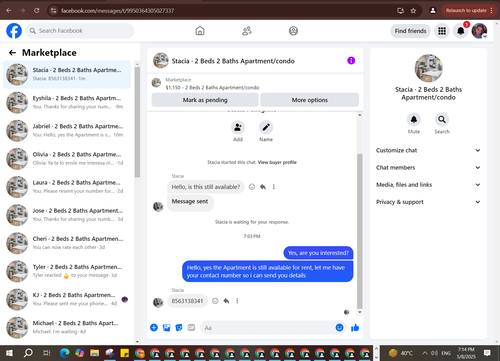The image size is (500, 361).
Task: Go back using the Marketplace arrow
Action: pos(12,53)
